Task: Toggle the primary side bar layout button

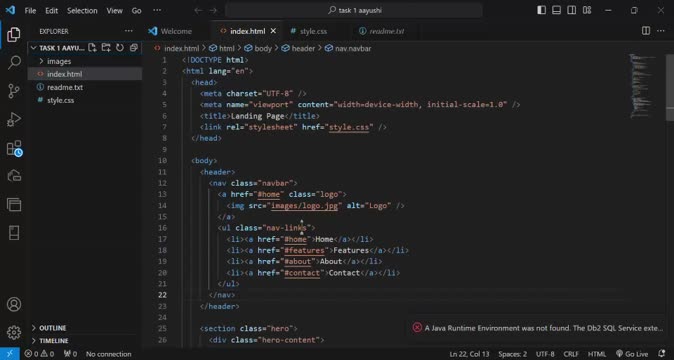Action: [x=542, y=10]
